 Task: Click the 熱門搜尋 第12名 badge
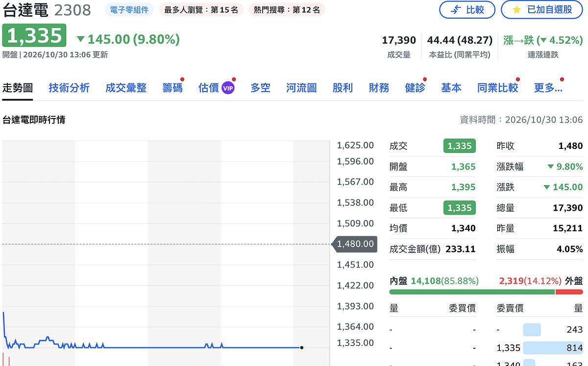tap(287, 10)
